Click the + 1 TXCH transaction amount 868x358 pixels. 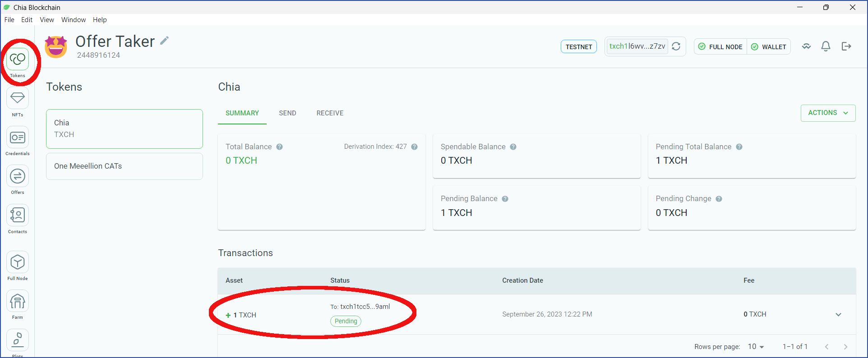(241, 315)
